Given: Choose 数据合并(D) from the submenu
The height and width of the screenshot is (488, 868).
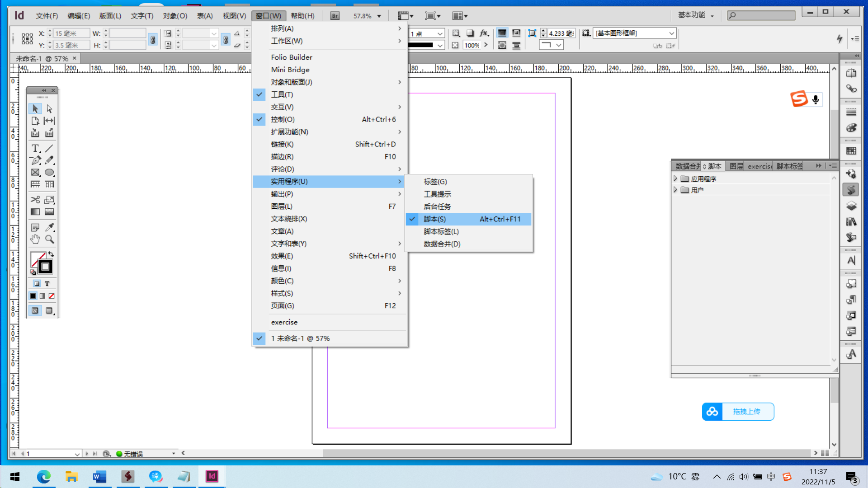Looking at the screenshot, I should point(468,244).
